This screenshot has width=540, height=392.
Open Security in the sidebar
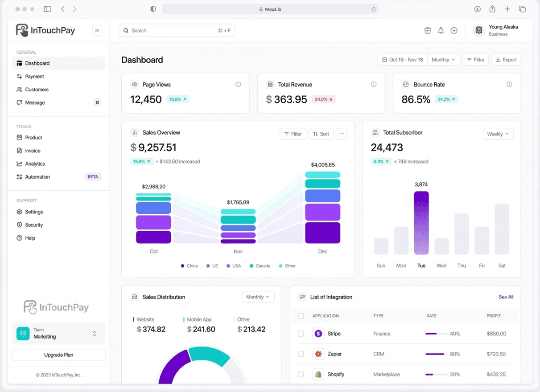point(59,225)
